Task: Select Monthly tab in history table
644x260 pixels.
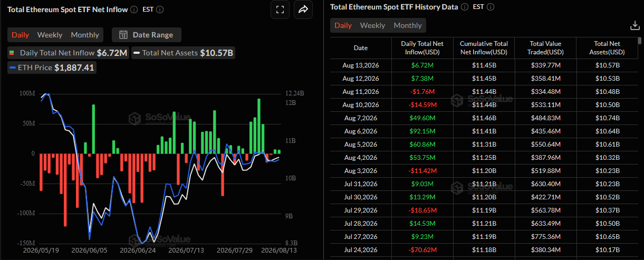Action: (x=408, y=25)
